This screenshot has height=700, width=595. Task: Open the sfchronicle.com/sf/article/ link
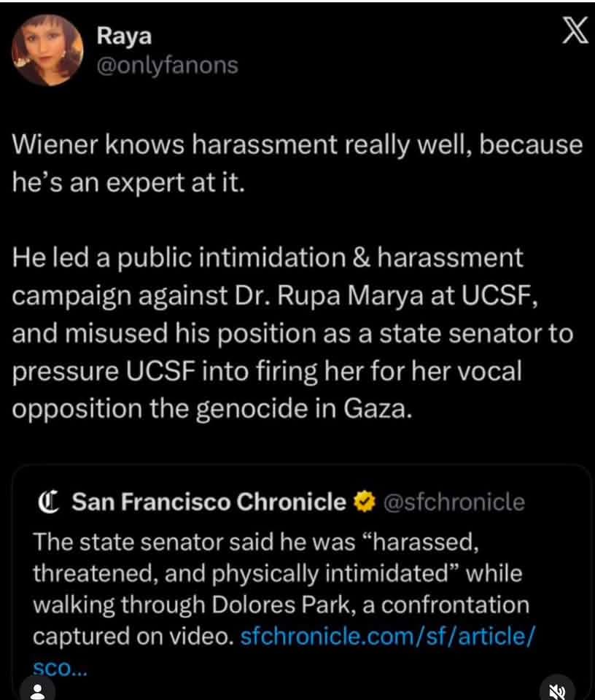pyautogui.click(x=387, y=636)
